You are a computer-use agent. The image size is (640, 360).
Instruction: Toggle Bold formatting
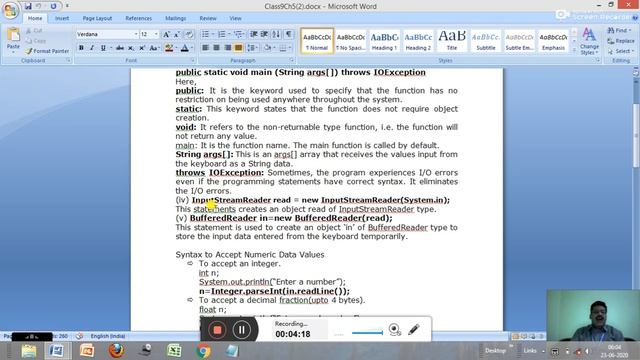coord(81,48)
